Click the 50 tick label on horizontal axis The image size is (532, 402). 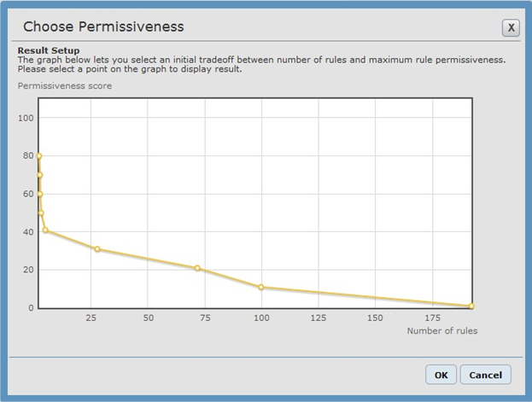tap(148, 318)
